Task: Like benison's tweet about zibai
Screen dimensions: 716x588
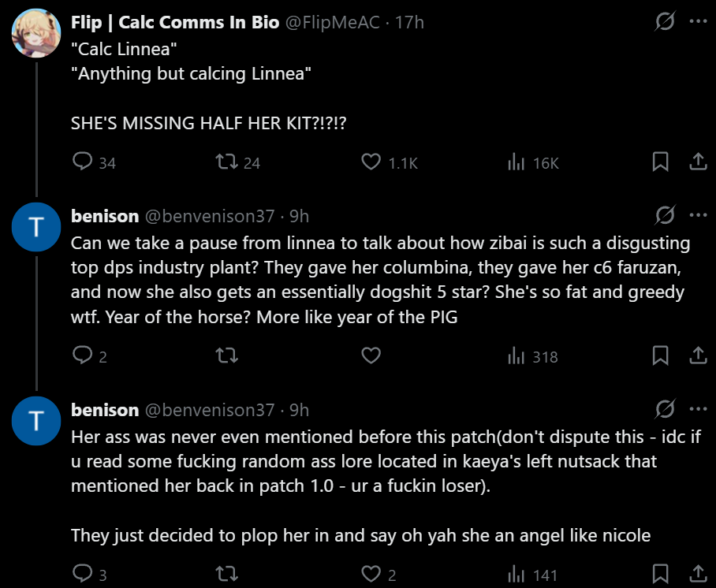Action: [371, 356]
